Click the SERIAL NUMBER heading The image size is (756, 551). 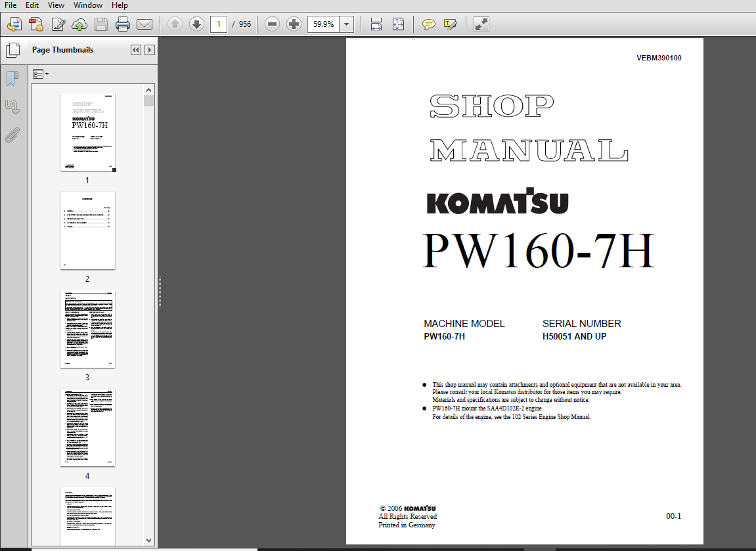581,324
